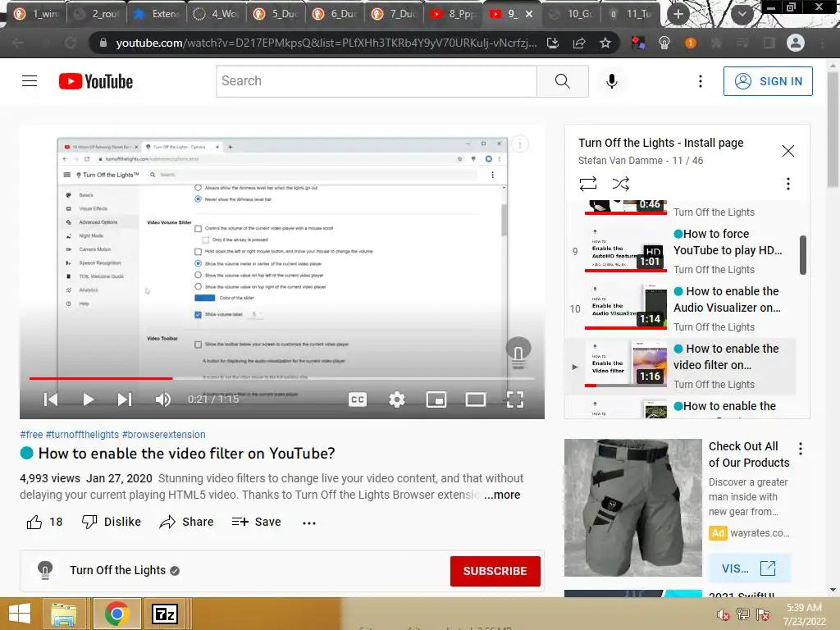Viewport: 840px width, 630px height.
Task: Seek on the red video progress bar
Action: pos(282,378)
